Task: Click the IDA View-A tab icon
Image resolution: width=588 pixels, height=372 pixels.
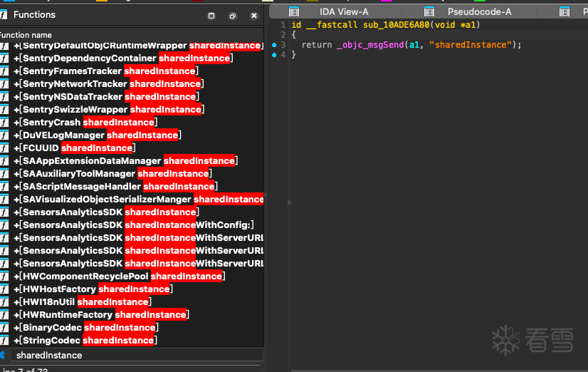Action: pyautogui.click(x=294, y=11)
